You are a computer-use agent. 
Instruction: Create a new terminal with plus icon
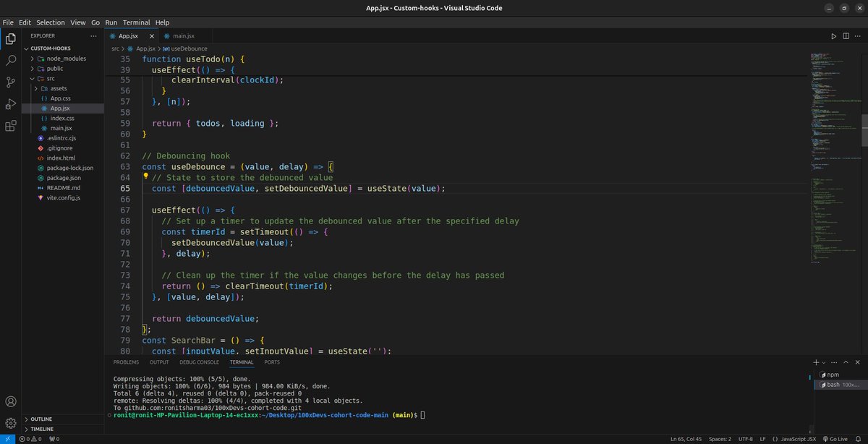(x=815, y=362)
